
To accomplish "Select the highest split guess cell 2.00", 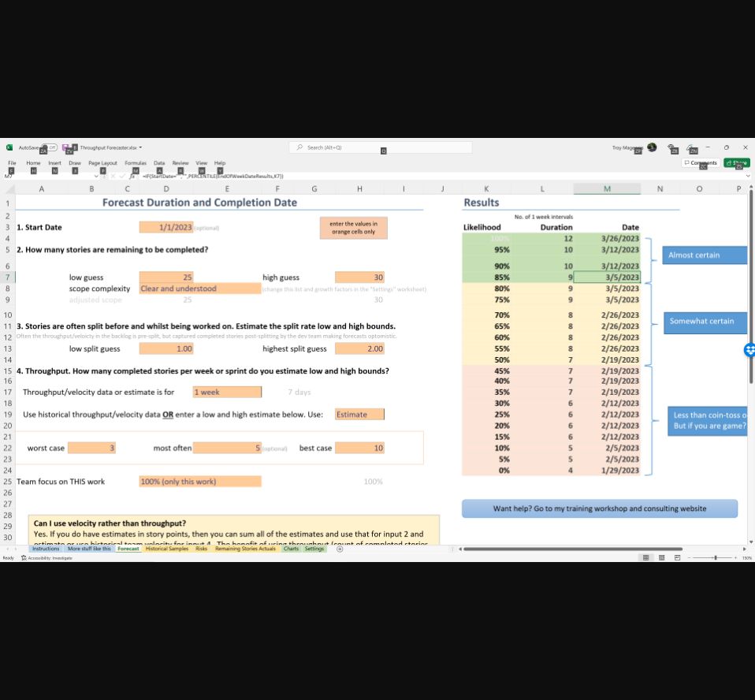I will (359, 348).
